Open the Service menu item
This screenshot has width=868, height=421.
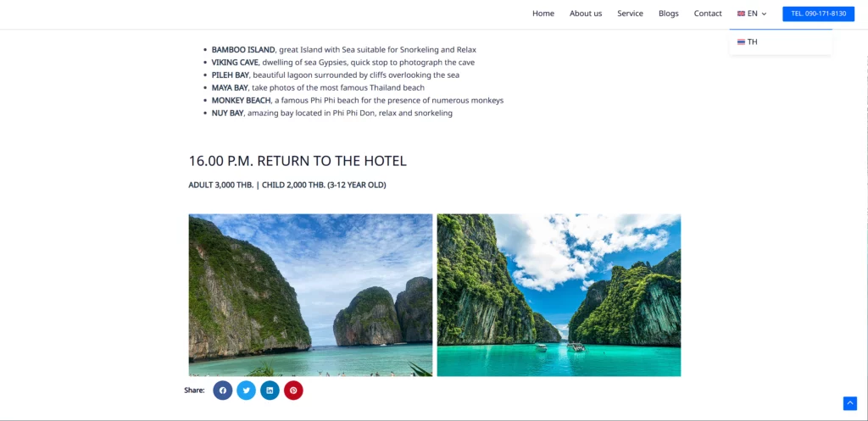point(630,14)
